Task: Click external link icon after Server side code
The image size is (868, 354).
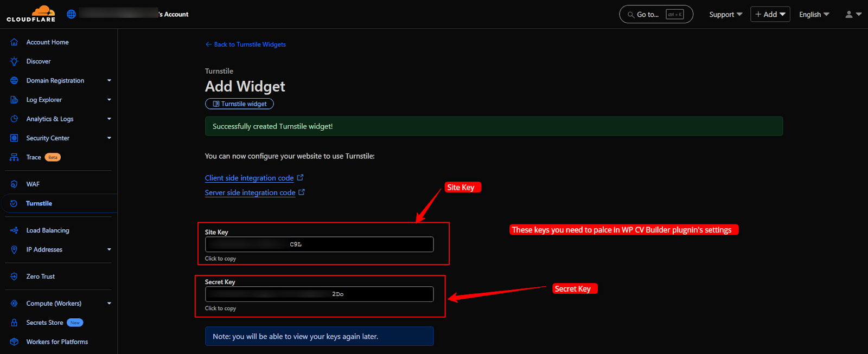Action: coord(302,192)
